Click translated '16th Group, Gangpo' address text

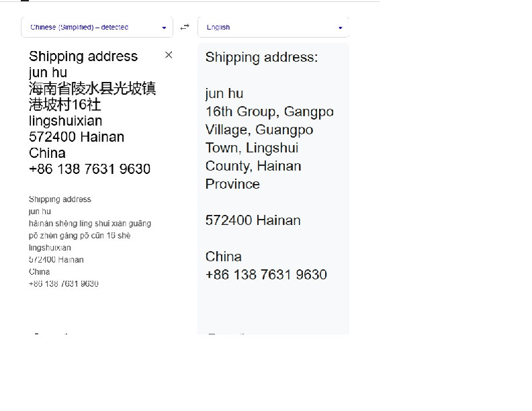pyautogui.click(x=269, y=111)
